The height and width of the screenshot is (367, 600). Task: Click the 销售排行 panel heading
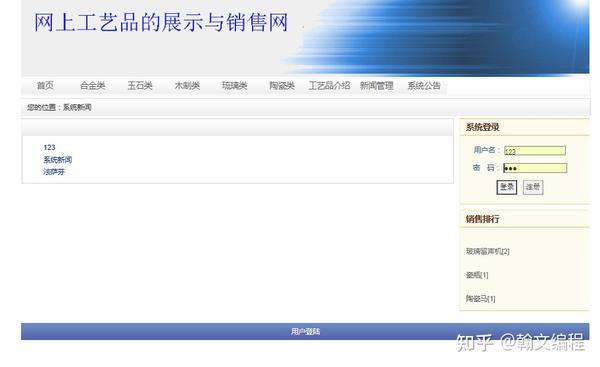(x=483, y=219)
